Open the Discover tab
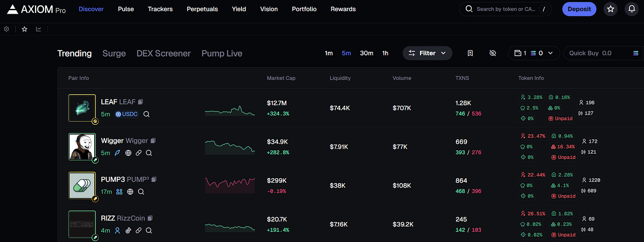The height and width of the screenshot is (242, 644). click(91, 9)
